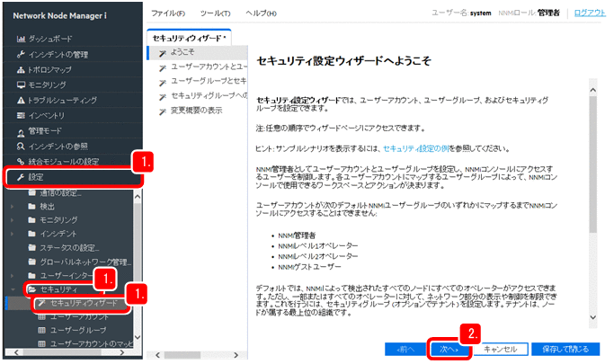The width and height of the screenshot is (614, 364).
Task: Click the セキュリティグループへの step wand icon
Action: point(163,97)
